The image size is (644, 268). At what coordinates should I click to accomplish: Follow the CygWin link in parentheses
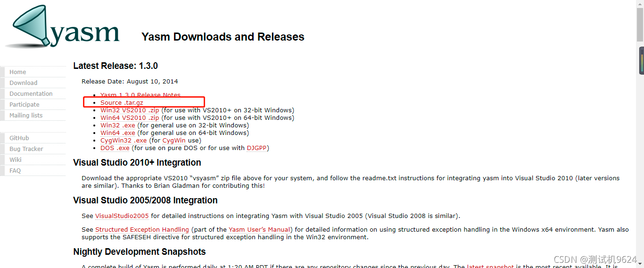pyautogui.click(x=174, y=141)
